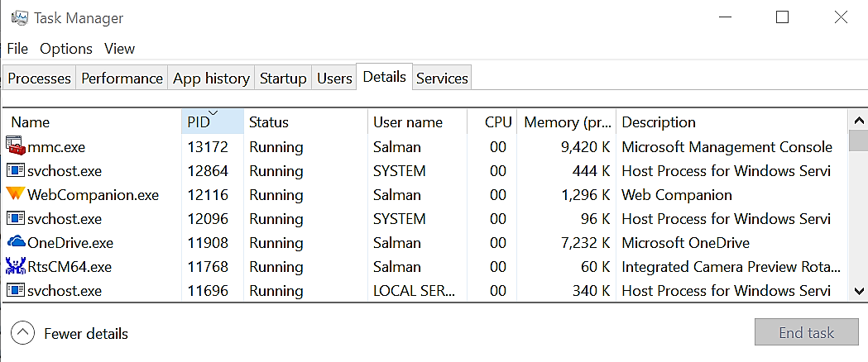Sort by the Description column header
This screenshot has height=362, width=868.
pos(731,122)
